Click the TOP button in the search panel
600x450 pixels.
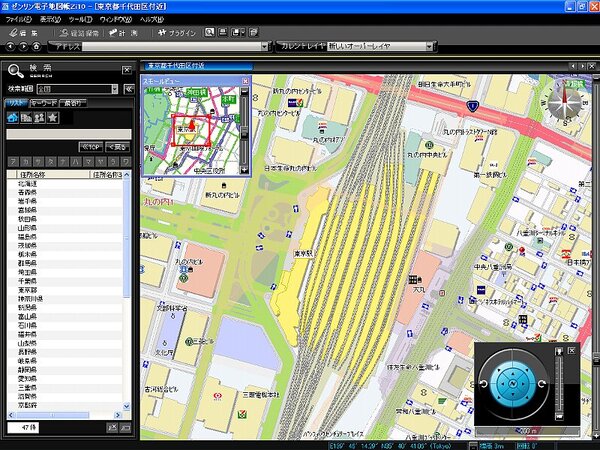coord(91,146)
